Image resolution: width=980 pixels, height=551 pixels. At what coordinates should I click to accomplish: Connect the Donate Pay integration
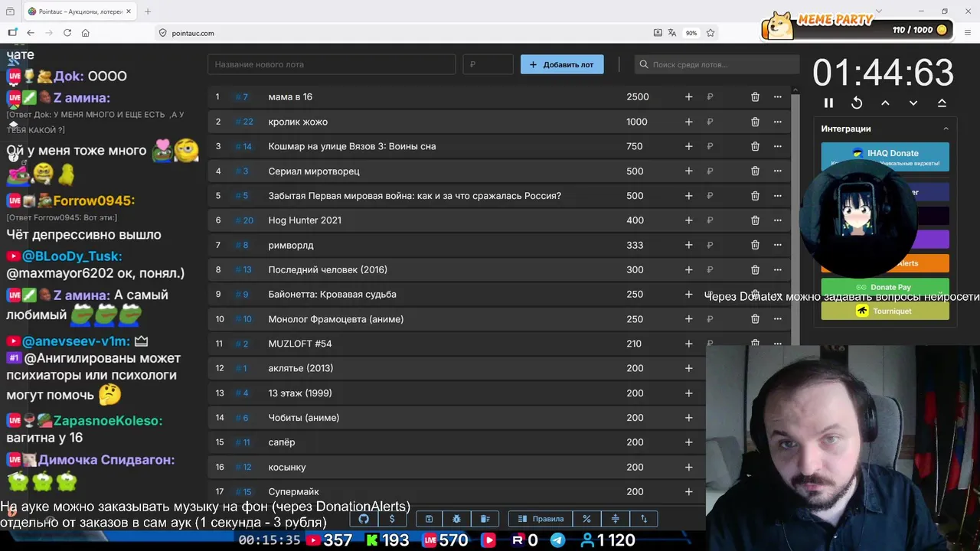click(x=885, y=287)
